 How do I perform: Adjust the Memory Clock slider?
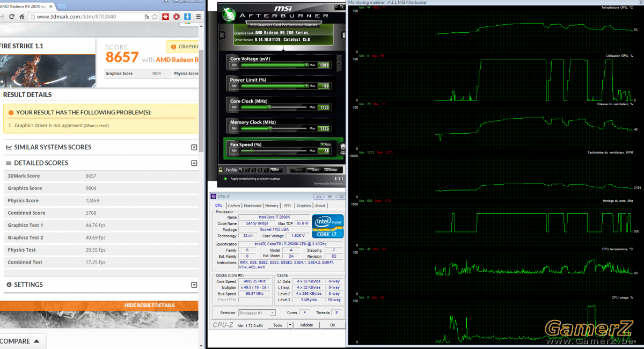click(273, 128)
